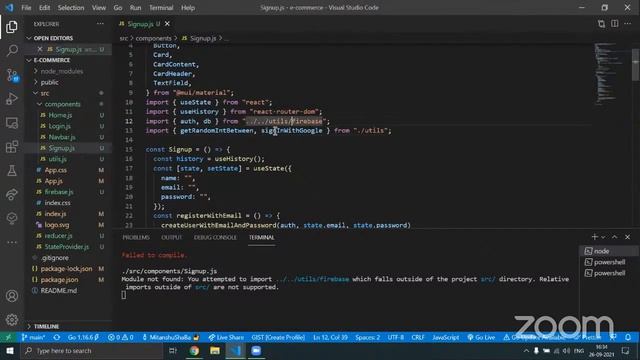This screenshot has width=640, height=360.
Task: Select the node terminal instance
Action: (609, 251)
